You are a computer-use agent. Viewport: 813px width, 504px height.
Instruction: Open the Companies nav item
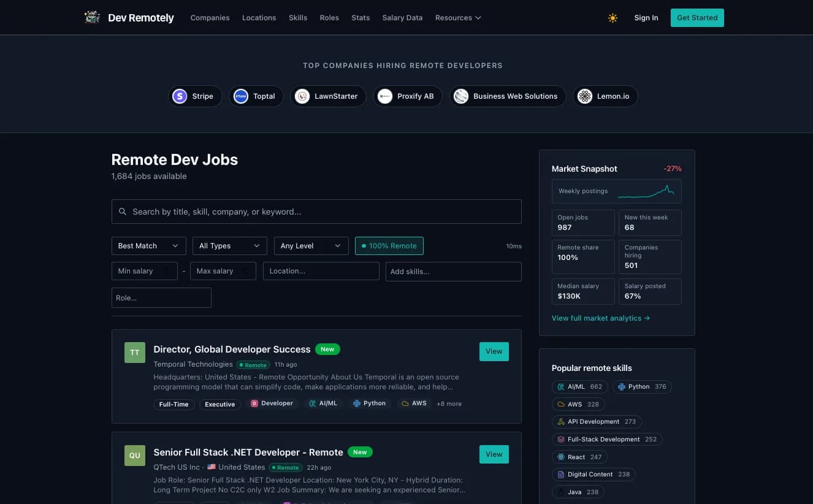point(210,18)
